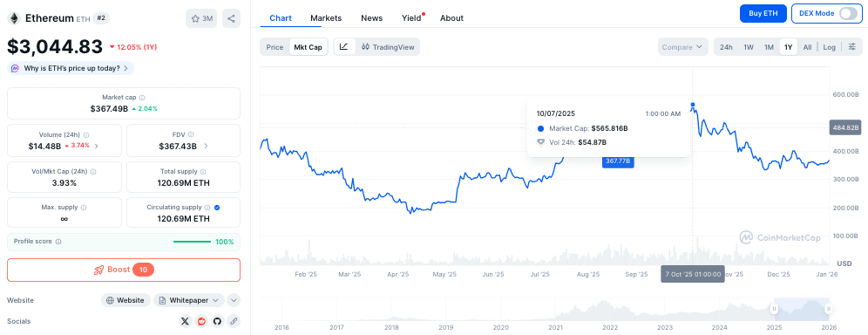This screenshot has height=335, width=868.
Task: Open the Market cap info icon
Action: coord(142,97)
